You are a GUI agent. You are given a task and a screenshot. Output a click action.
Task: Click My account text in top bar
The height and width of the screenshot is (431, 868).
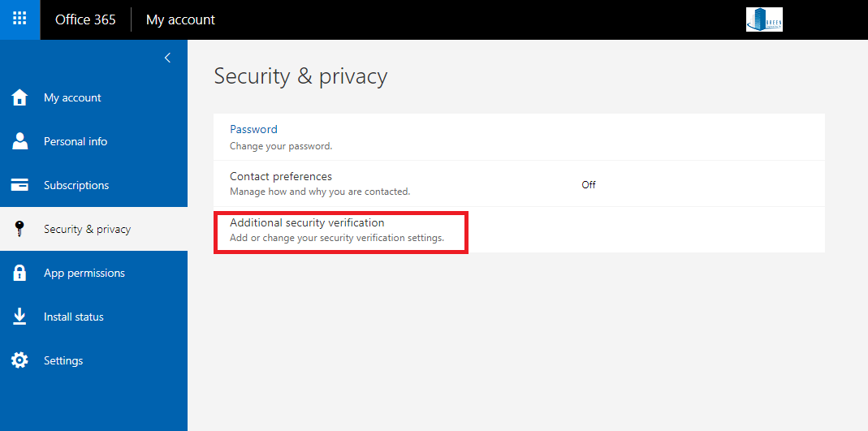(x=180, y=19)
